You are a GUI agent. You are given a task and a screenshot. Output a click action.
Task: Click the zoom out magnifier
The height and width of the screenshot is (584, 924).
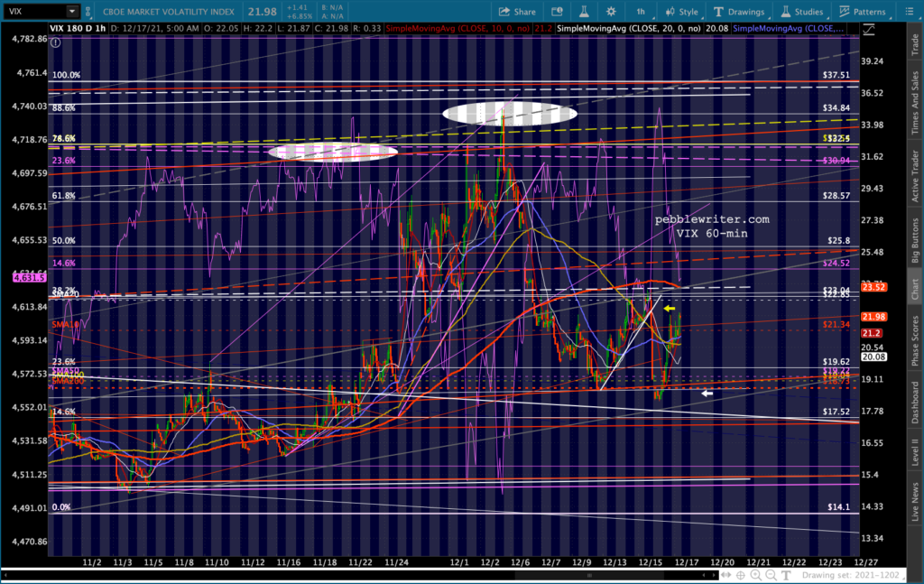click(x=771, y=575)
